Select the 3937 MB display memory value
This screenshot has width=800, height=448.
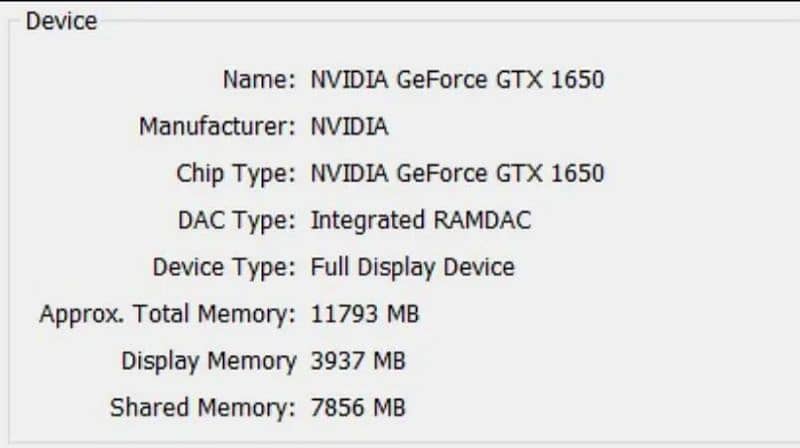[x=358, y=361]
